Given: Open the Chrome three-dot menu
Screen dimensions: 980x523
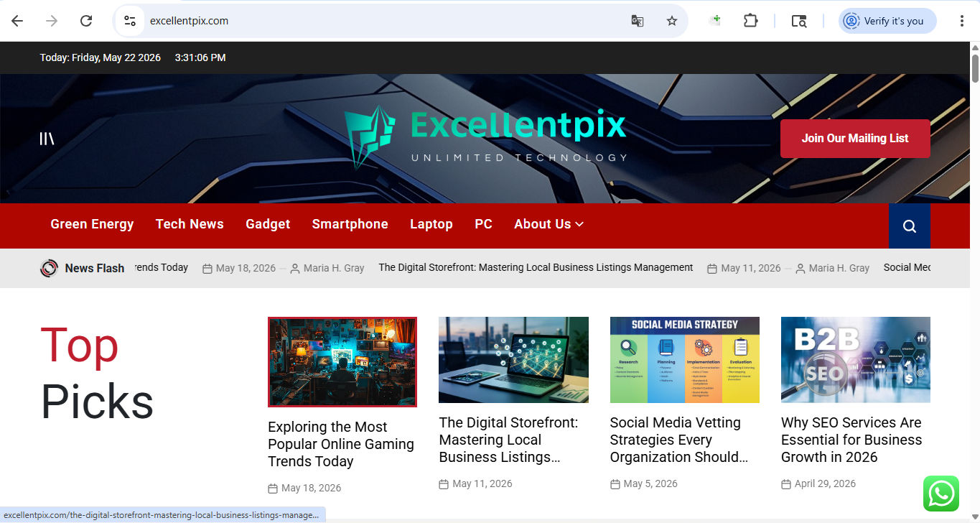Looking at the screenshot, I should coord(961,21).
